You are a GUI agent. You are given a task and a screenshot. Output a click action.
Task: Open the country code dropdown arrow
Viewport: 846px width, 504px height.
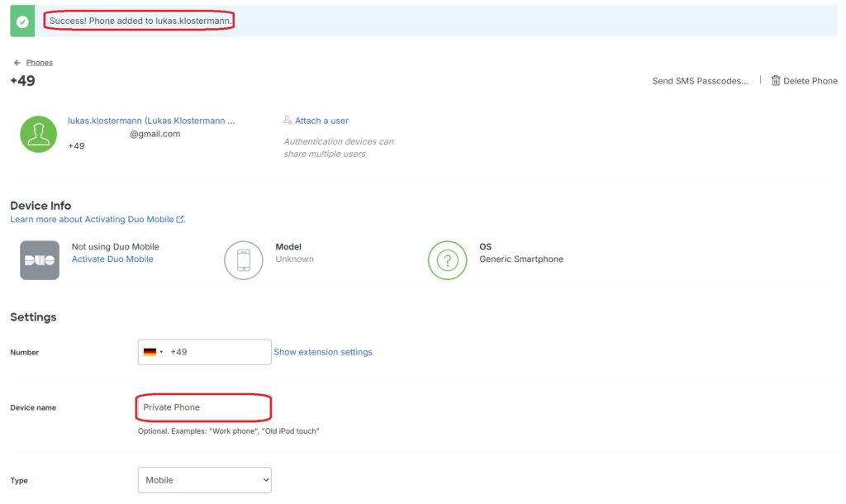[161, 352]
